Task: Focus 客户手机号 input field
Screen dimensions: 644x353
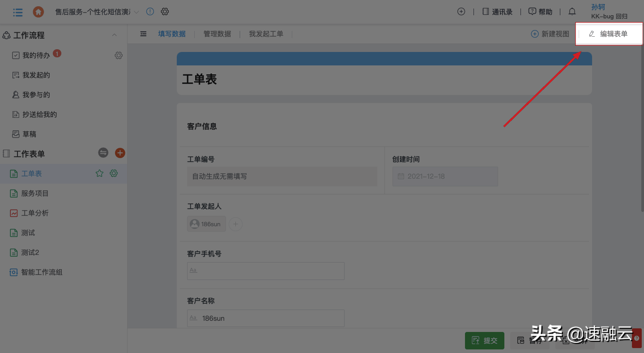Action: (x=266, y=271)
